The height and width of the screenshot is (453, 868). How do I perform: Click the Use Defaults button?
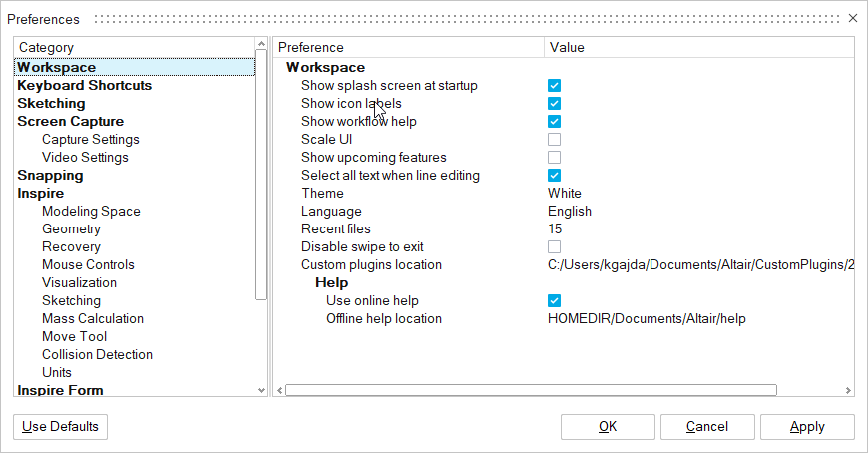pos(61,427)
